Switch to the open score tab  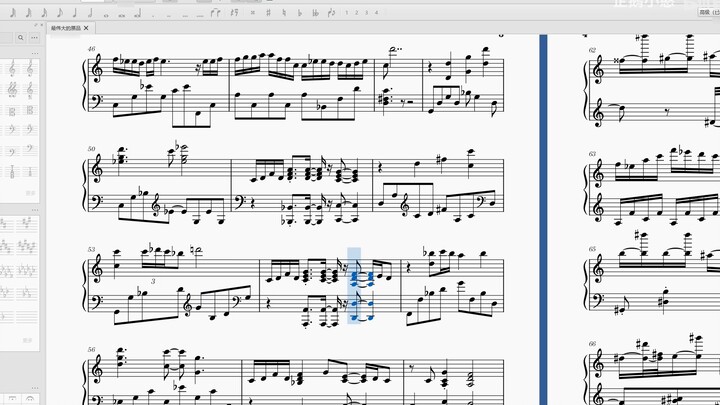pos(66,28)
